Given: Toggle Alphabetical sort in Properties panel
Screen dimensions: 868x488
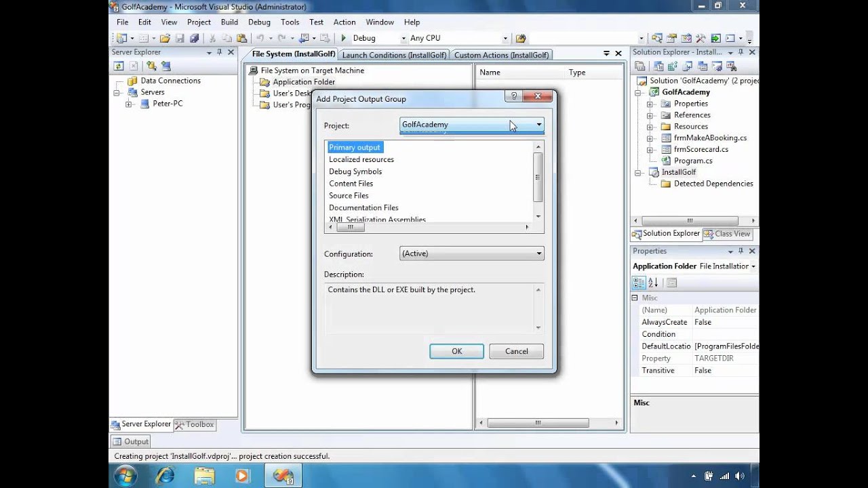Looking at the screenshot, I should pos(653,283).
